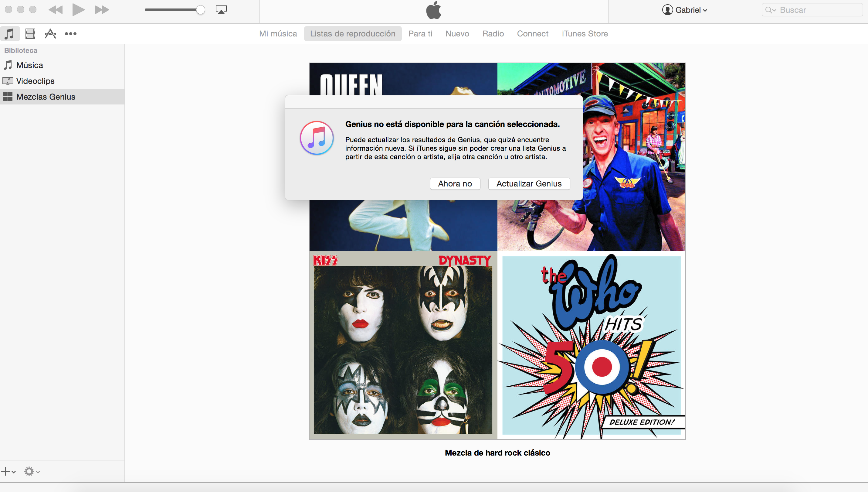
Task: Click the Kiss Dynasty album cover
Action: [403, 345]
